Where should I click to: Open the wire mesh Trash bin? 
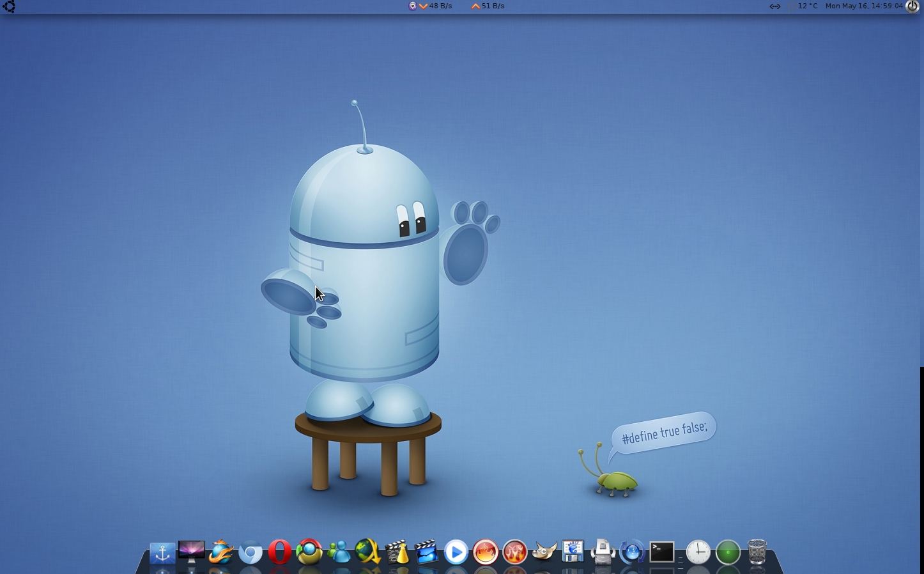757,552
